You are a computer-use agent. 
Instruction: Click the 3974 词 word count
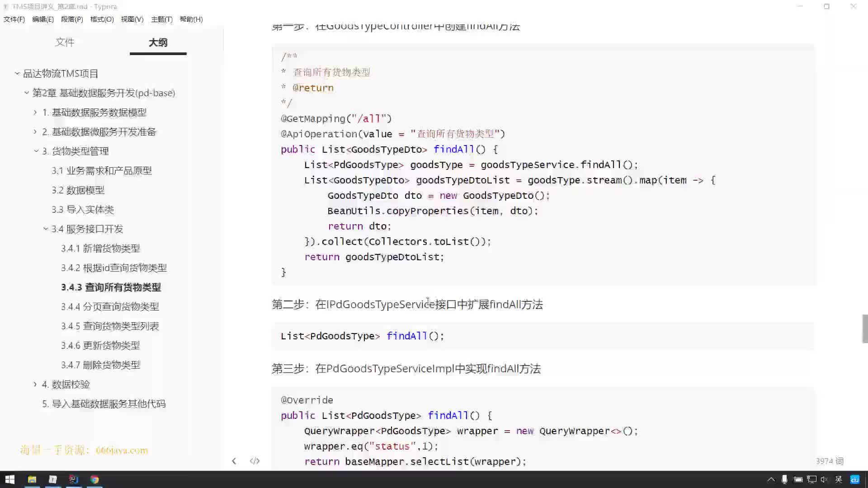830,461
